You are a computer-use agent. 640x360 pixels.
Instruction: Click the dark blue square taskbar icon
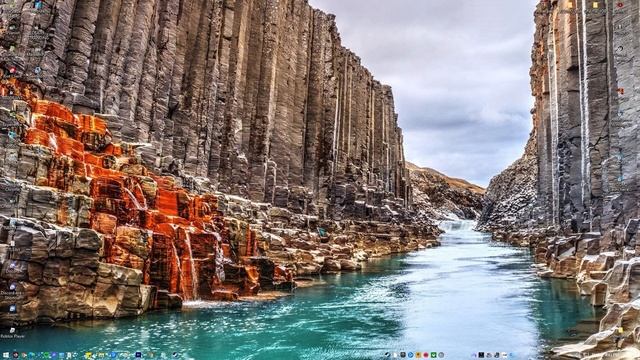138,355
